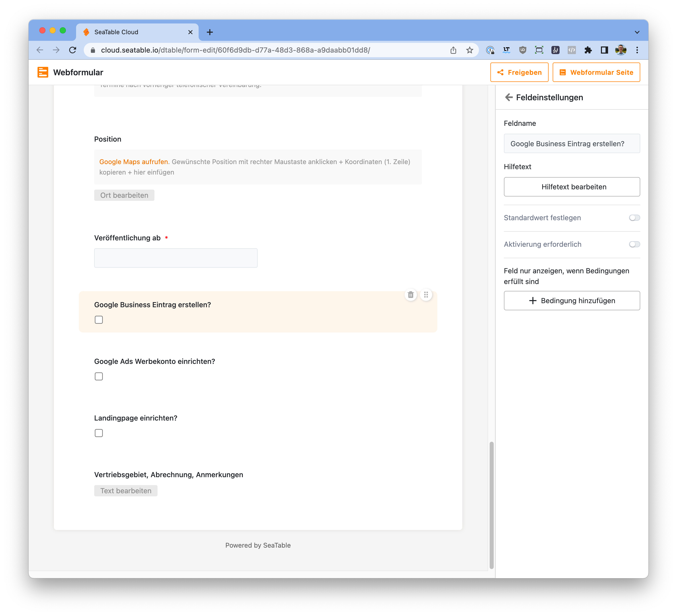Click the Veröffentlichung ab date field

[176, 258]
